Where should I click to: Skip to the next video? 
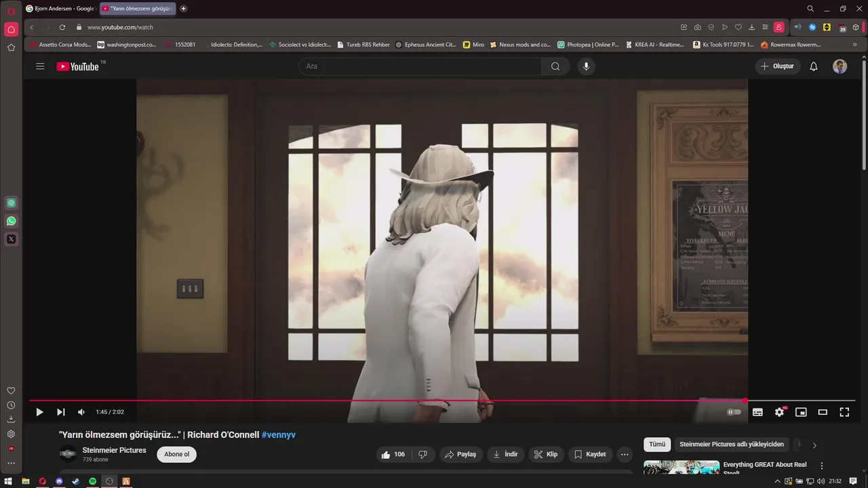point(60,411)
